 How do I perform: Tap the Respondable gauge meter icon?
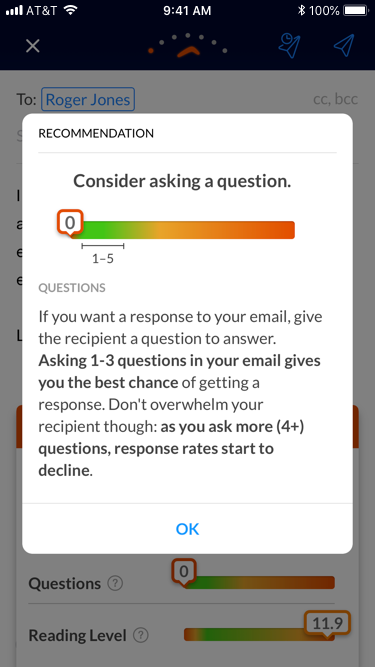coord(188,46)
